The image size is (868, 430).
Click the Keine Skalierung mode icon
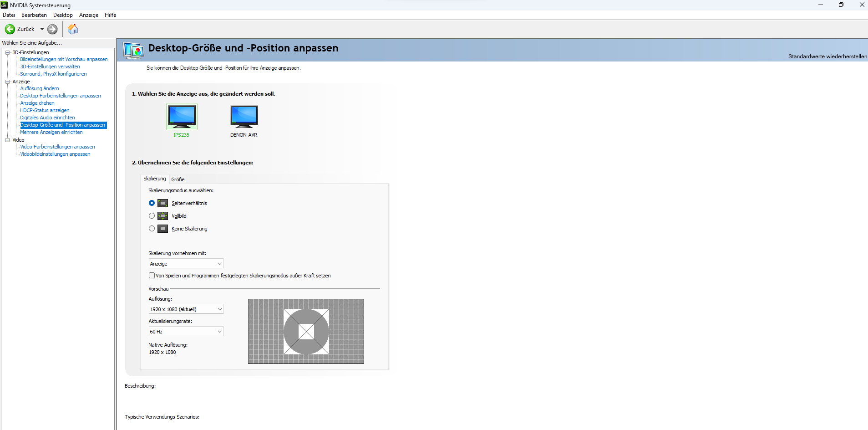click(x=163, y=229)
